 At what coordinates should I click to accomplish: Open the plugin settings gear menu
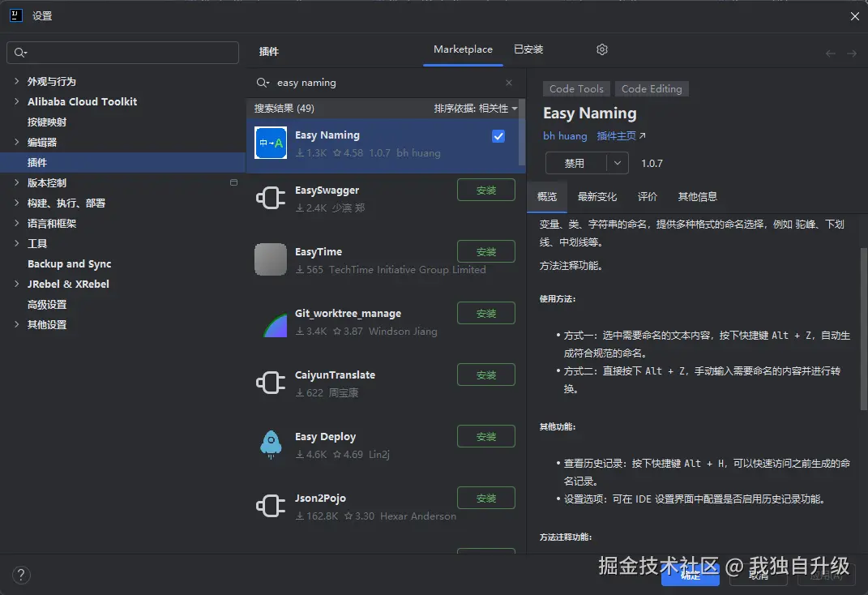click(602, 49)
